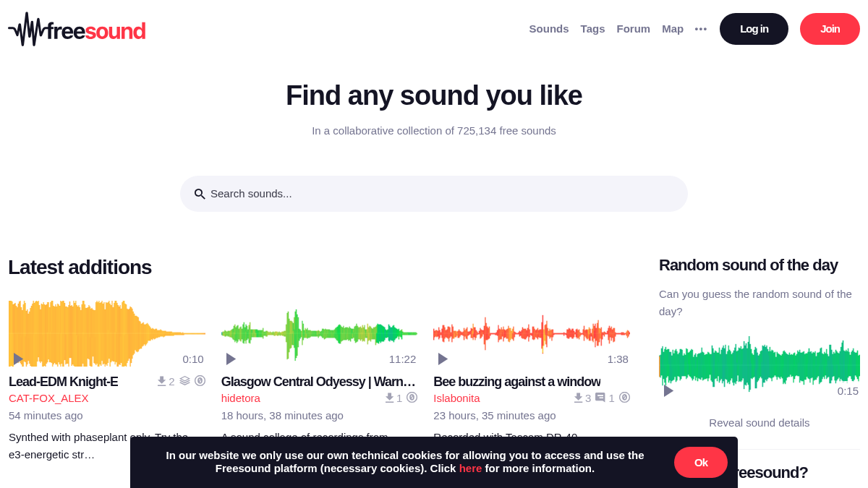868x488 pixels.
Task: Click license icon on Lead-EDM Knight-E
Action: click(x=200, y=381)
